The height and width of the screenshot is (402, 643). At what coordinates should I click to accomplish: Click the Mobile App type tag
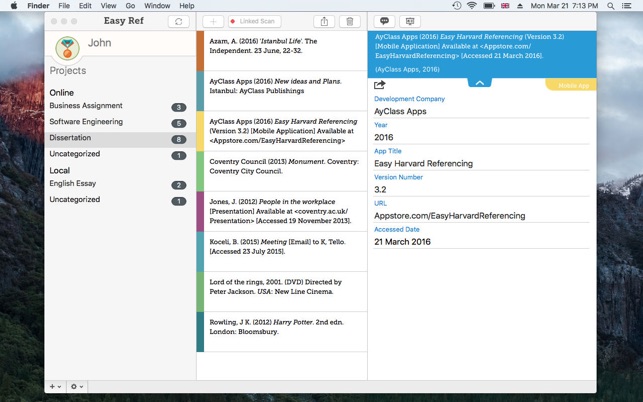(x=572, y=86)
